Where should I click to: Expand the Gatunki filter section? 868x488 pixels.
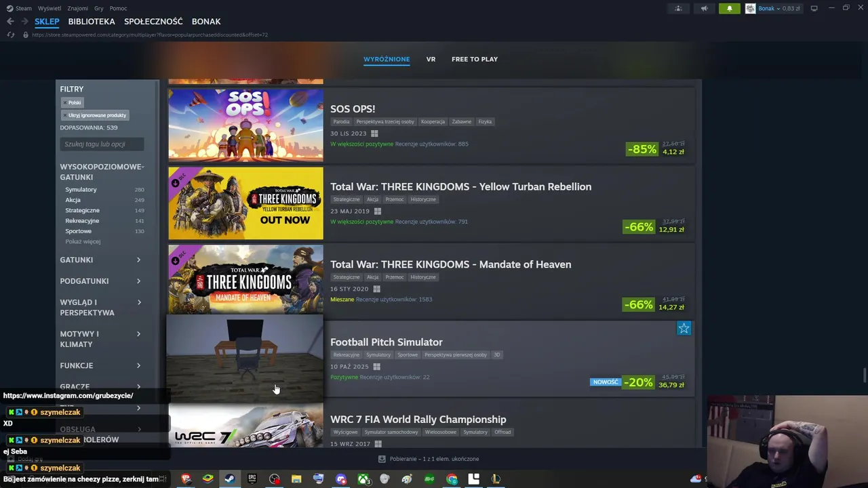point(100,260)
